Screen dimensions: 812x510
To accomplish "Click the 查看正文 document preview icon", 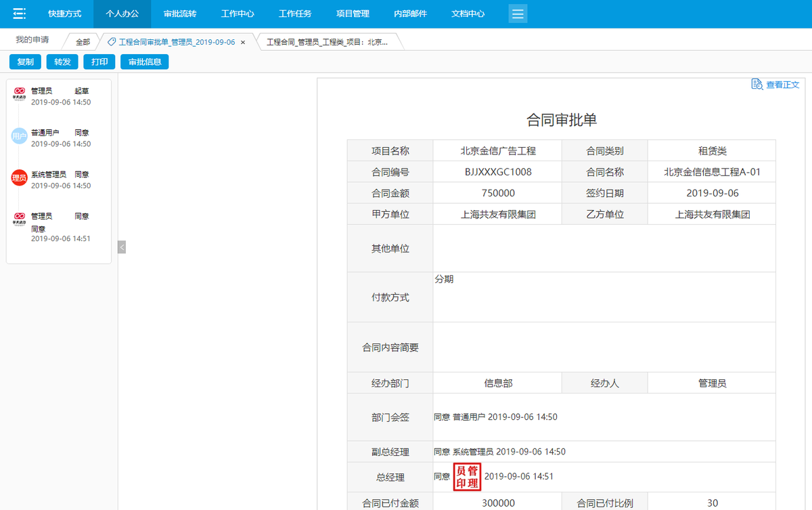I will click(757, 84).
